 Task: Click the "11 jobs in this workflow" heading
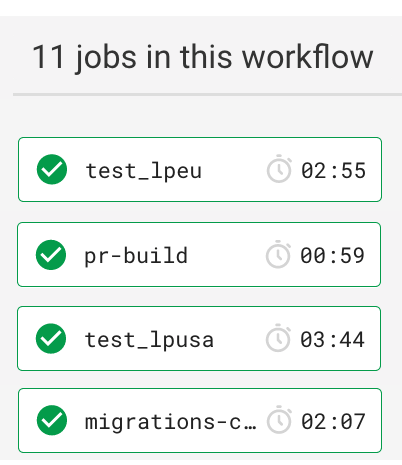(203, 57)
